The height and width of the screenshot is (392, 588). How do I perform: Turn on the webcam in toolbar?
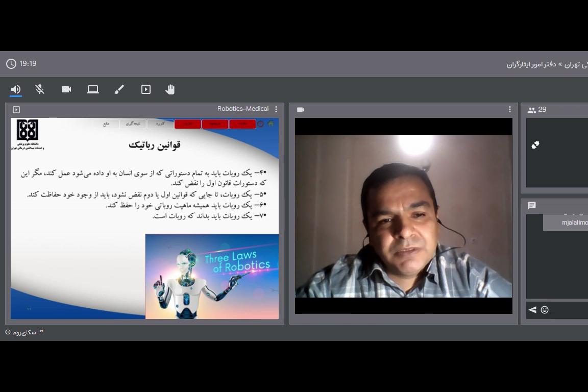click(66, 89)
